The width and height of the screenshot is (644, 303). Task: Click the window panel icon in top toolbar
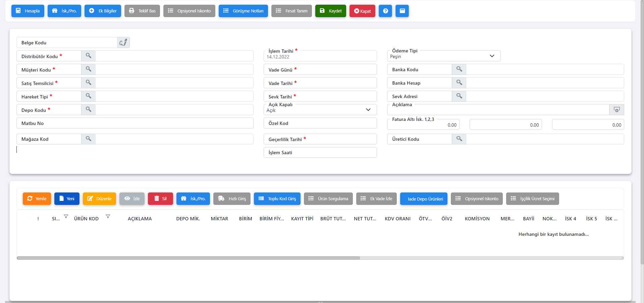pyautogui.click(x=402, y=11)
